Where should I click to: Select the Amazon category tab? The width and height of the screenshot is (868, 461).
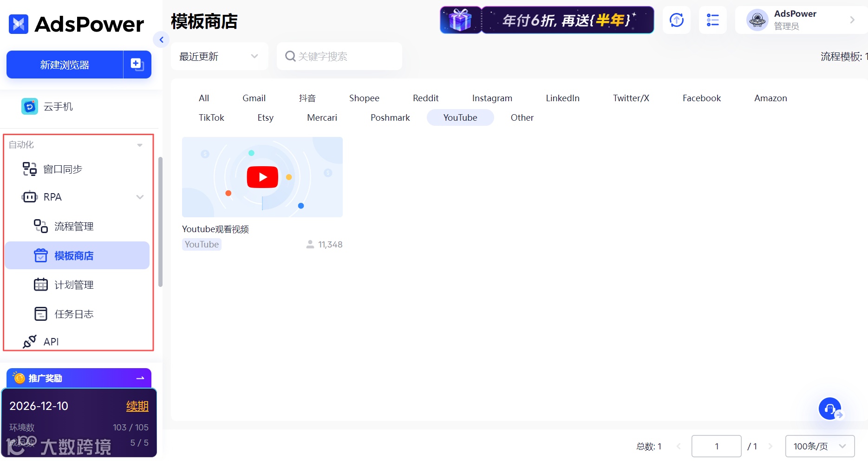pos(770,98)
